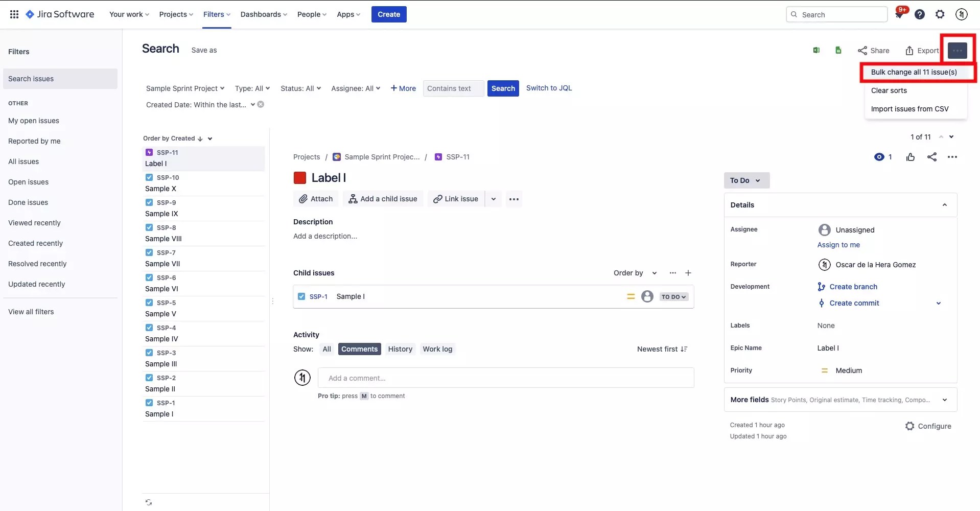Open the To Do status dropdown
Viewport: 980px width, 511px height.
coord(746,180)
